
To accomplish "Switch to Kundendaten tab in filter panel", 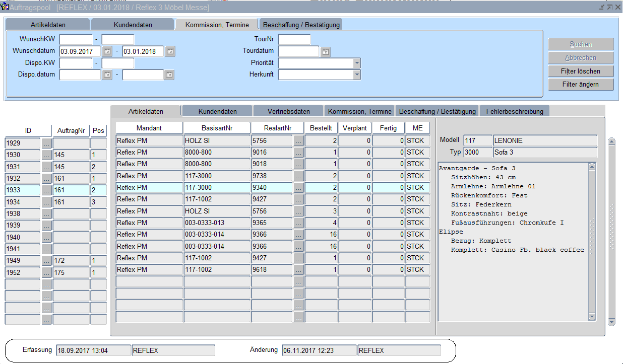I will pos(133,25).
